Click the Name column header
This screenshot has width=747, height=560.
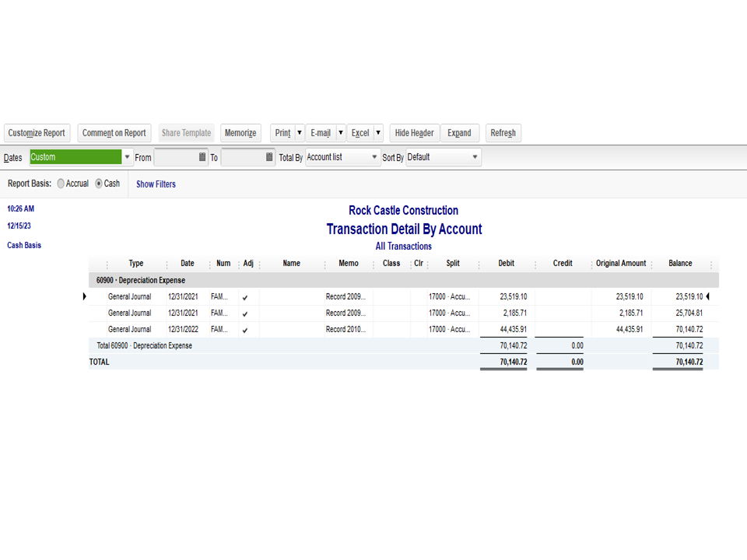coord(292,264)
